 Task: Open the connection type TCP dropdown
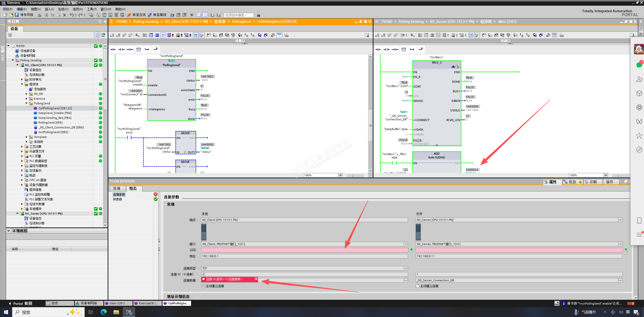405,268
